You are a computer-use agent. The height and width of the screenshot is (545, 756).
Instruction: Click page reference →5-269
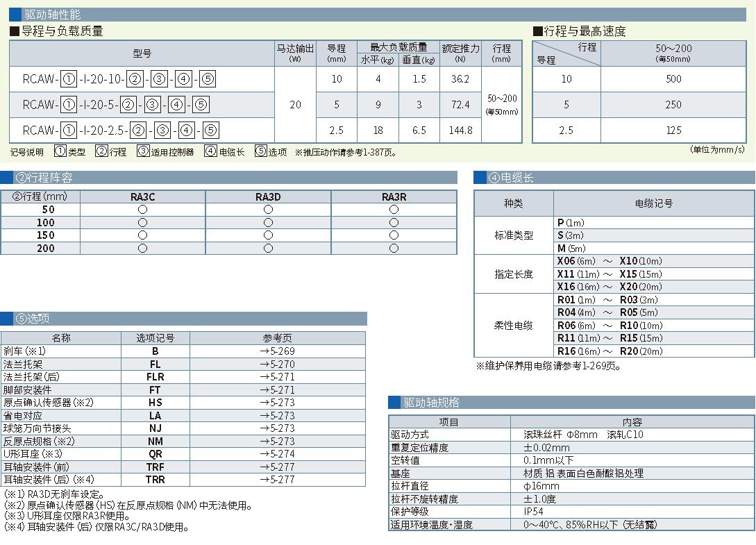coord(277,351)
